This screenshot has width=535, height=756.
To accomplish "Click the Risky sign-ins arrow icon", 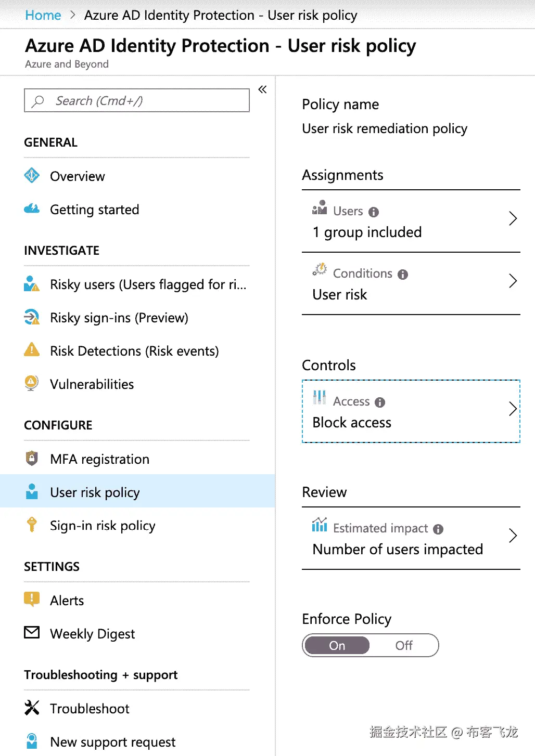I will [x=32, y=317].
